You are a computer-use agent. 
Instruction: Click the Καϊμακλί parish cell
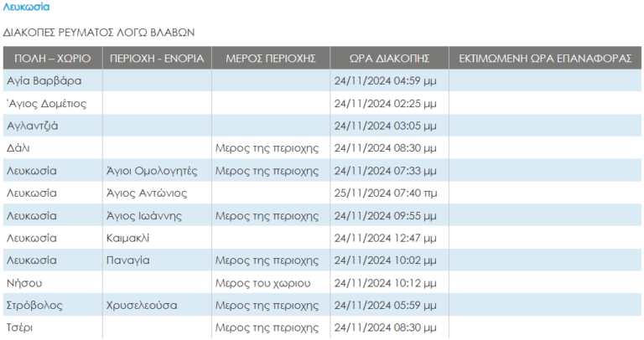[x=127, y=238]
